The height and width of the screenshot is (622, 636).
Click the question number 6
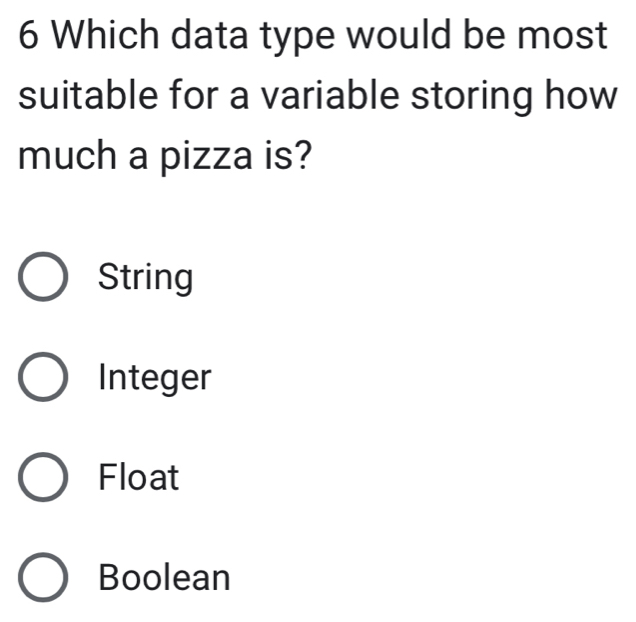click(29, 36)
